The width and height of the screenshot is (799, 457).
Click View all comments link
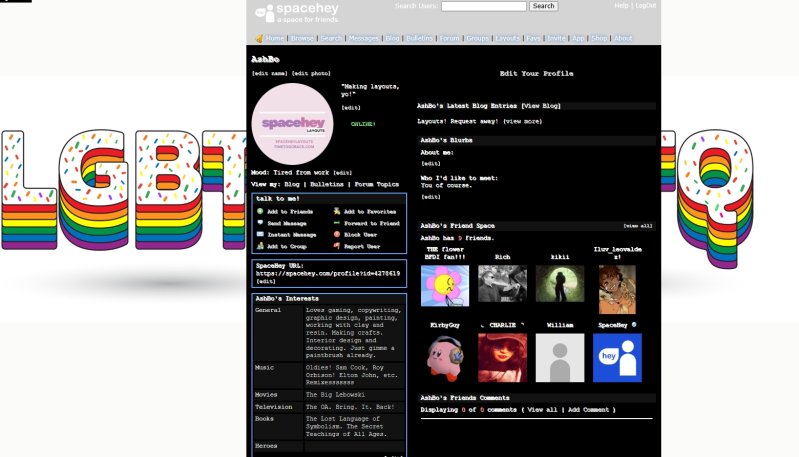click(542, 410)
